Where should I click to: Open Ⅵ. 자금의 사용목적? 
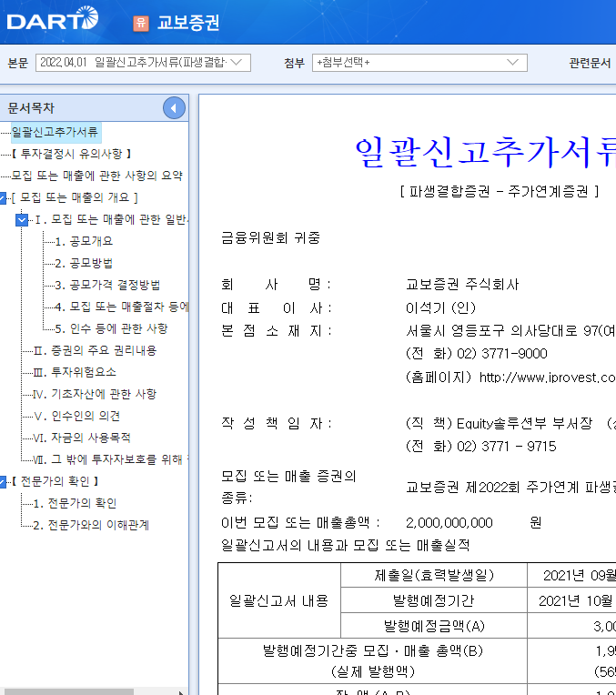82,438
